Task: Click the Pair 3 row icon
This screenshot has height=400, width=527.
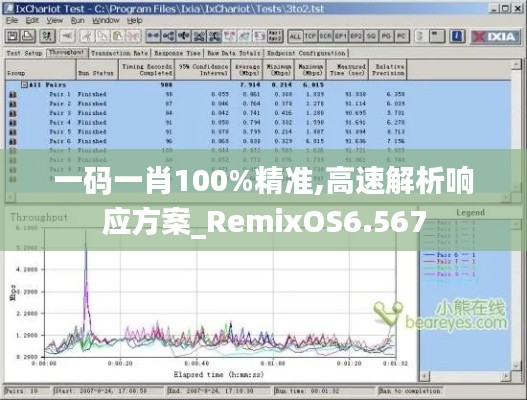Action: point(13,114)
